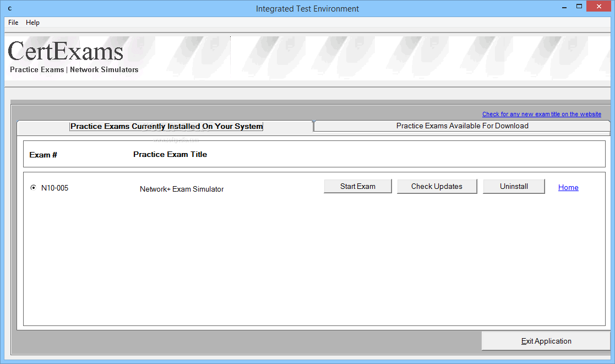615x364 pixels.
Task: Click the 'Practice Exam Title' column header
Action: [170, 155]
